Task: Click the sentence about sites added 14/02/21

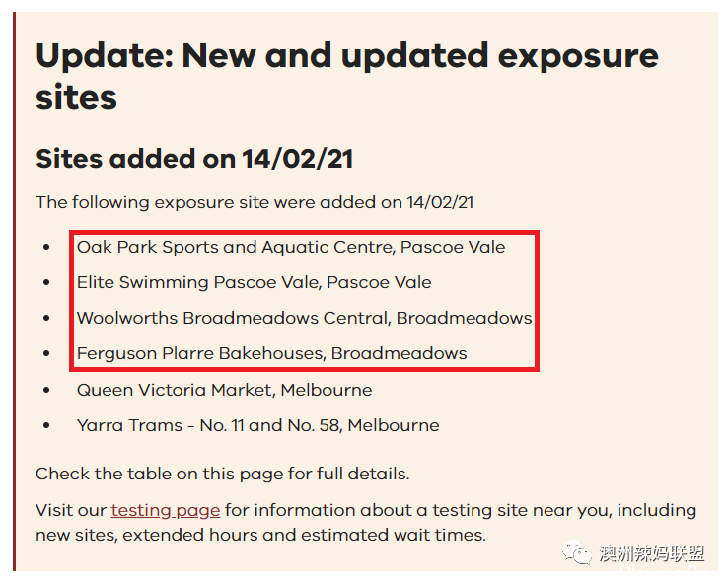Action: 255,203
